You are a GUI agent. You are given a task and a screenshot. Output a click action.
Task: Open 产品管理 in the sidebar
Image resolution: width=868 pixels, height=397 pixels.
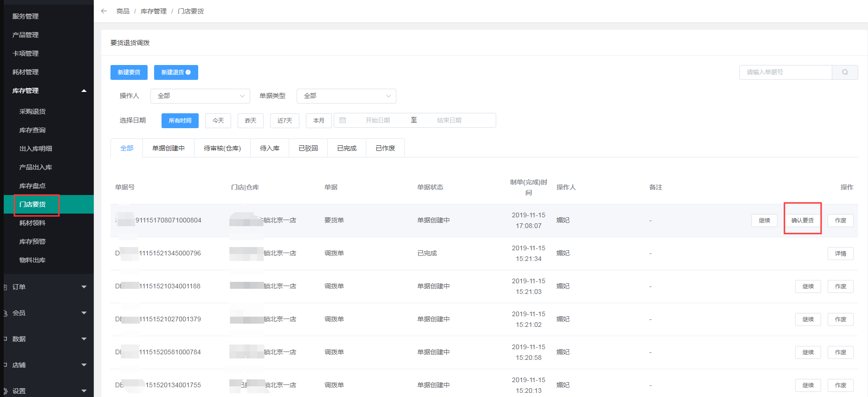pos(49,35)
